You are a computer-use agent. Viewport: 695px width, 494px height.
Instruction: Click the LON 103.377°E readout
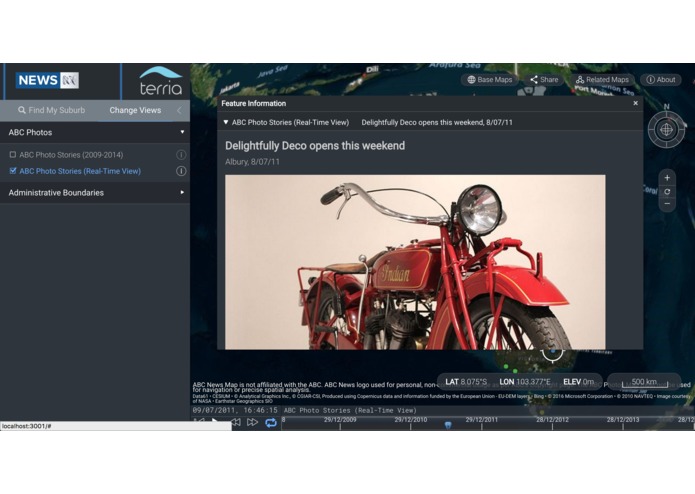525,382
